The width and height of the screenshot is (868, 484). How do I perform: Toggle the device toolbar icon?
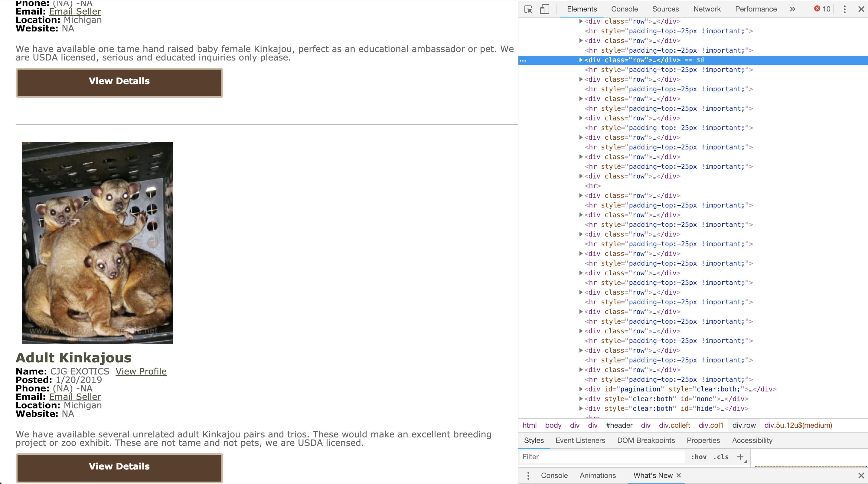click(544, 9)
